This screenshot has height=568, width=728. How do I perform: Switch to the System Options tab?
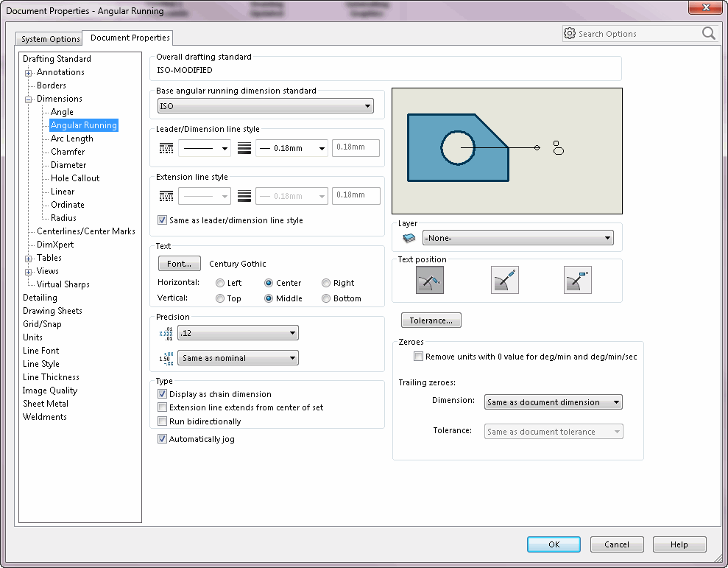click(49, 39)
